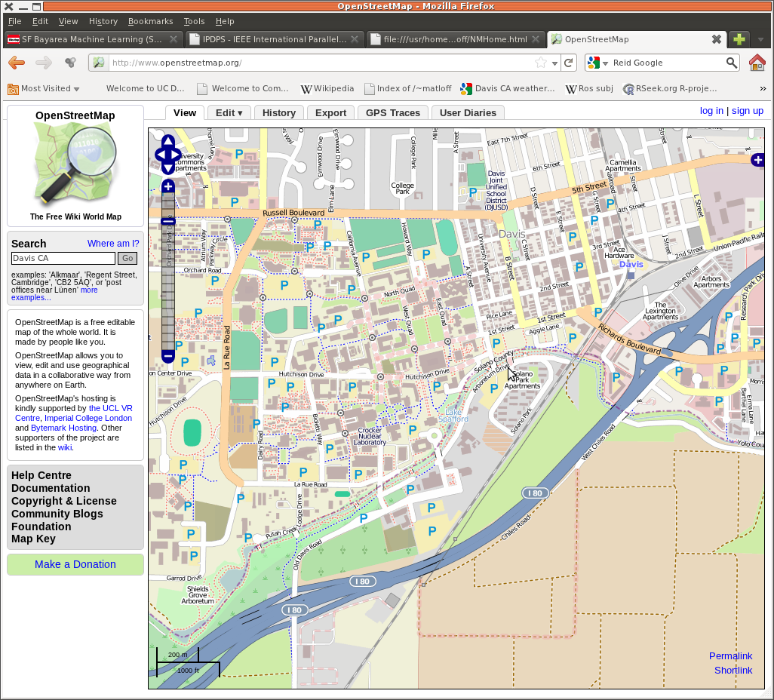Click the zoom in plus button on the map

pyautogui.click(x=167, y=186)
